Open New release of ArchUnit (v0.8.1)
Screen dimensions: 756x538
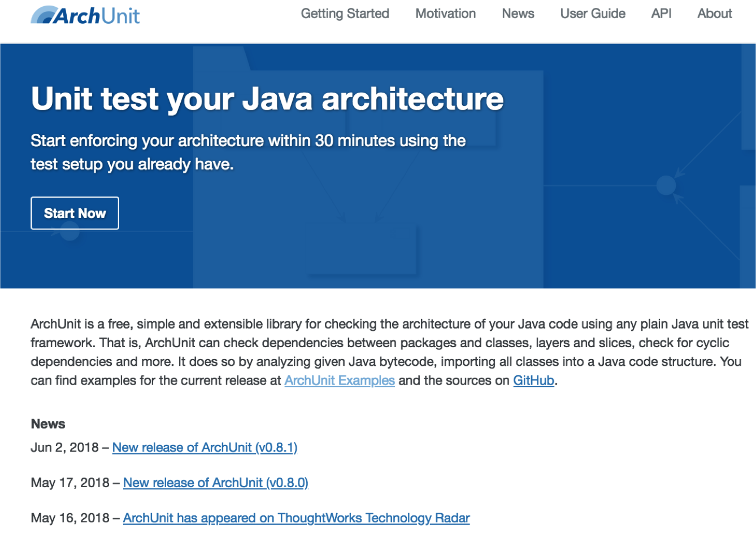click(x=205, y=447)
